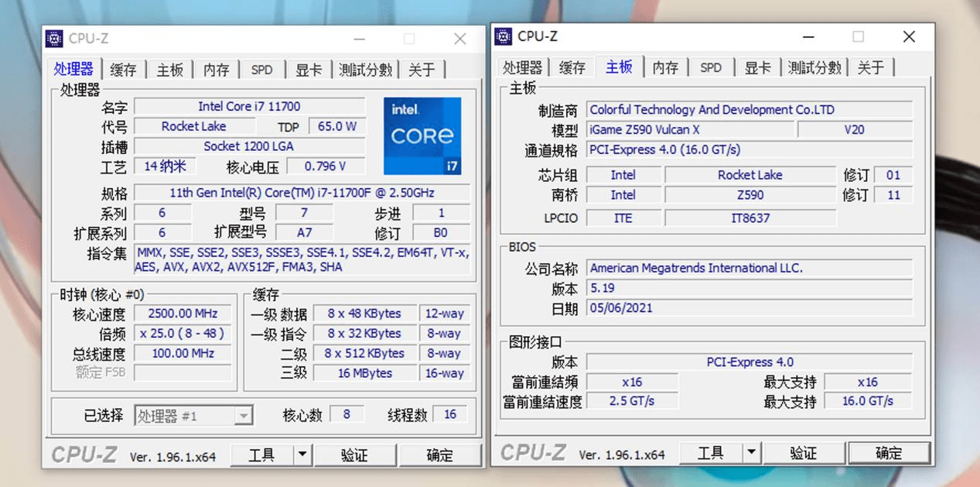
Task: Click the Intel Core i7 logo image
Action: click(x=422, y=136)
